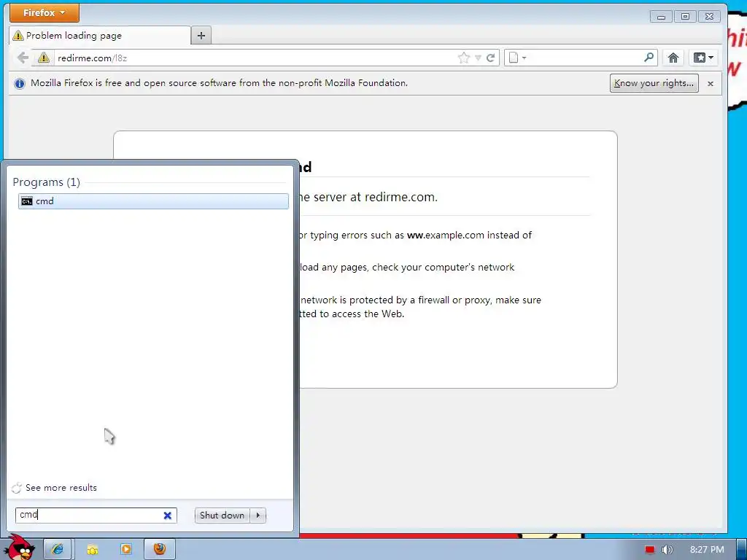747x560 pixels.
Task: Open the clock showing 8:27 PM
Action: [707, 550]
